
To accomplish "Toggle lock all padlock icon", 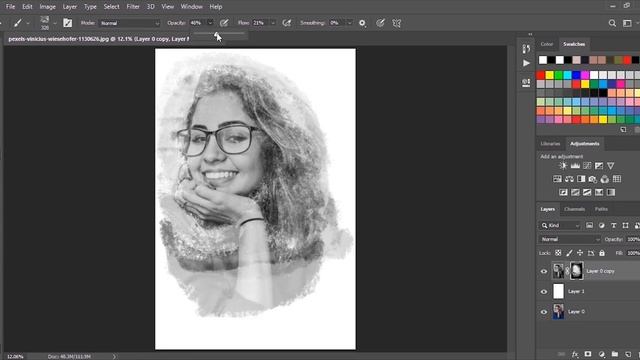I will [602, 253].
